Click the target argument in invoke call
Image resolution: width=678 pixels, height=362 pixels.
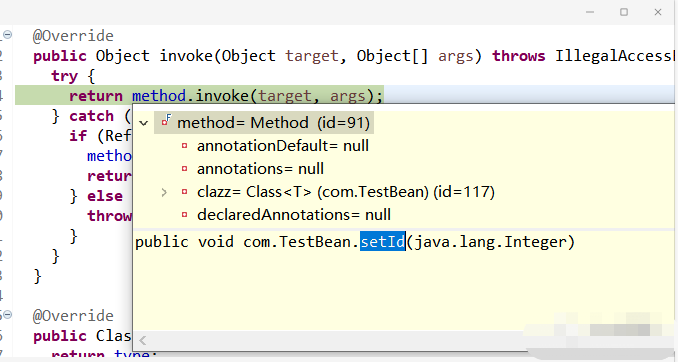(x=285, y=96)
